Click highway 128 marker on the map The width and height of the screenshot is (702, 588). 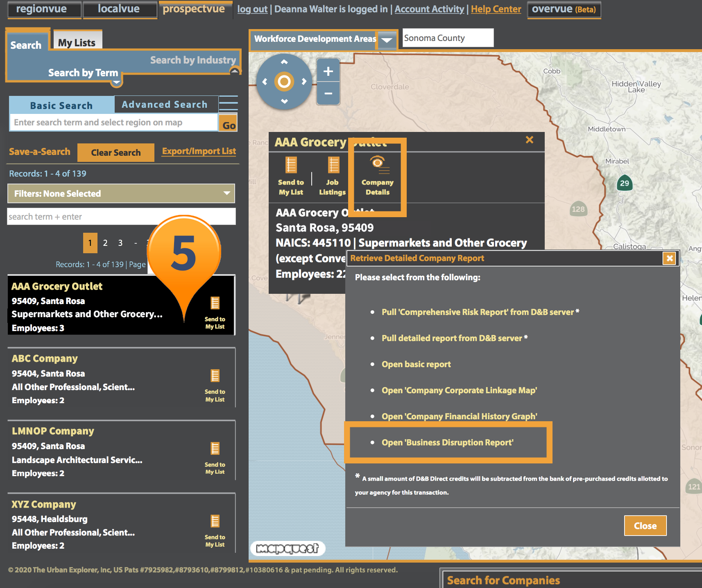click(x=578, y=209)
